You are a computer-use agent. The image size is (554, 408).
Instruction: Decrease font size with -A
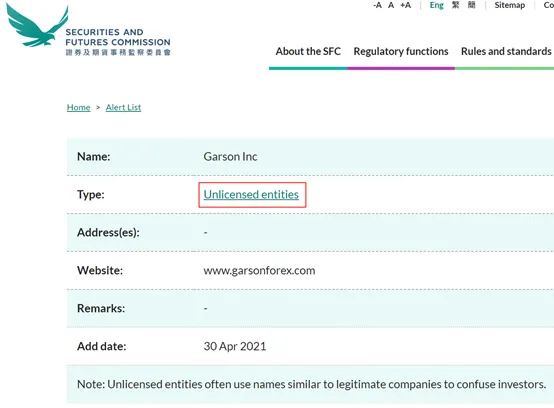pyautogui.click(x=377, y=5)
